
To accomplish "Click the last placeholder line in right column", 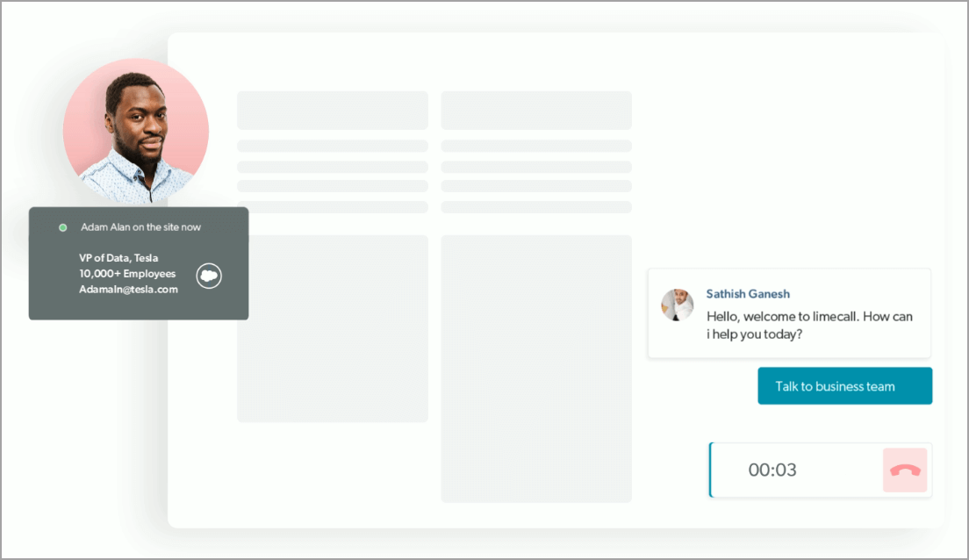I will tap(536, 207).
